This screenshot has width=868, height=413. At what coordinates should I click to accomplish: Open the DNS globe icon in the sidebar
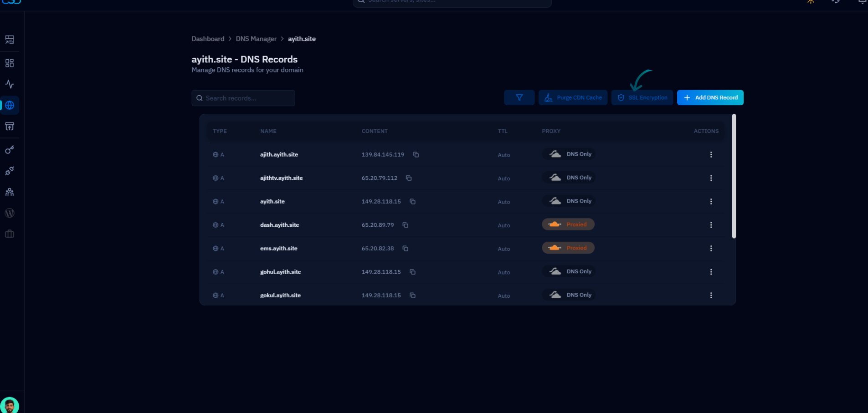pos(10,105)
